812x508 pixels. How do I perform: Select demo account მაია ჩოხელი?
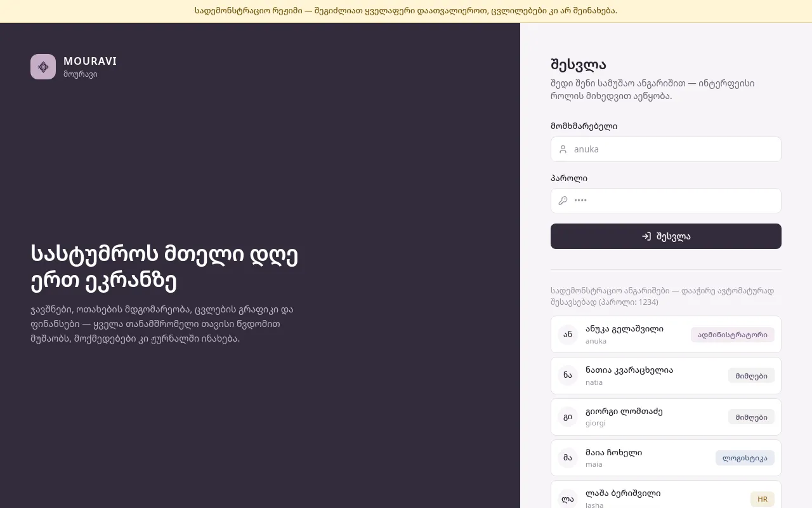[666, 458]
